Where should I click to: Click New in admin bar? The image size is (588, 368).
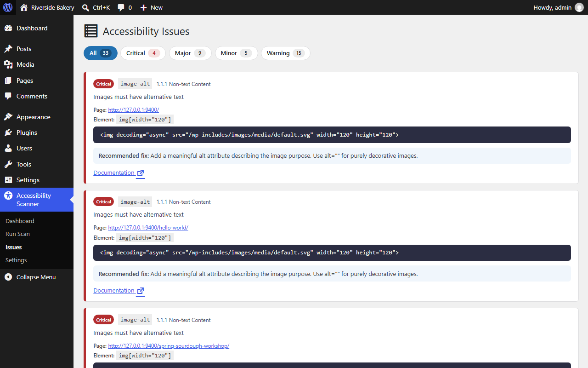(x=157, y=7)
